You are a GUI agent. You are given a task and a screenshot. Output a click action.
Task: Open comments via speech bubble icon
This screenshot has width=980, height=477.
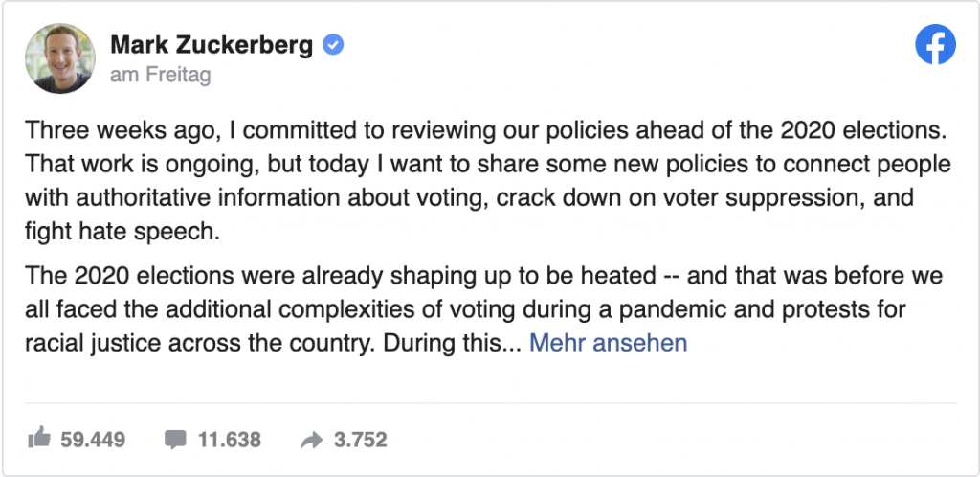[x=176, y=440]
